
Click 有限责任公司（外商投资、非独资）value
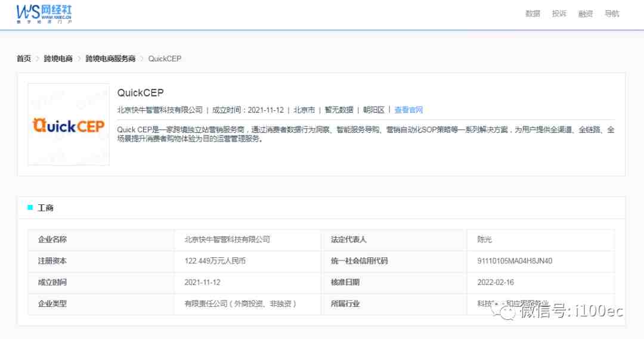(x=240, y=304)
